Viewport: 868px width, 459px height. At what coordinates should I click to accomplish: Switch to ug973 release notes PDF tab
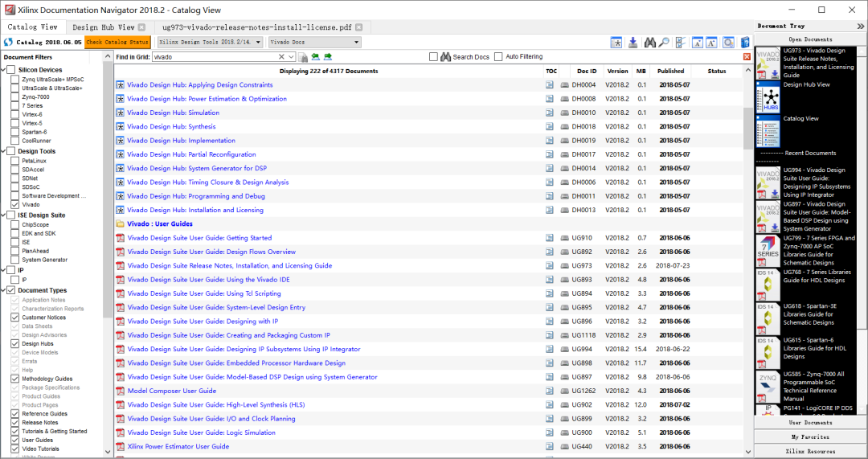257,27
